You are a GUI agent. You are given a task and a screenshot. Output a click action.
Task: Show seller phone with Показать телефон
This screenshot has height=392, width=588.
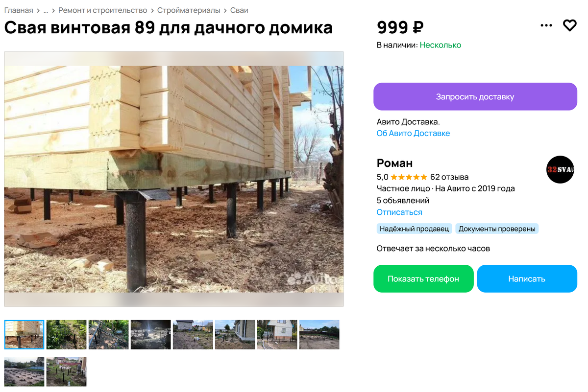(x=423, y=279)
